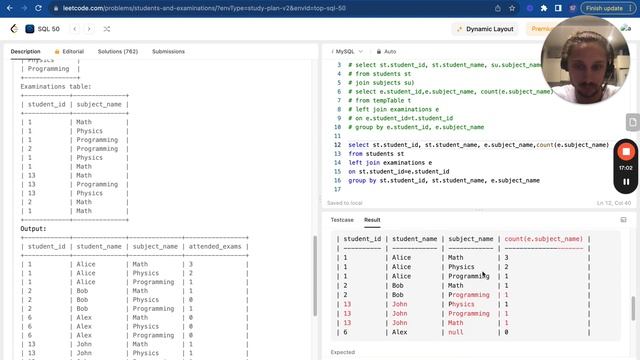The image size is (640, 360).
Task: Click 'null' in result table
Action: tap(456, 332)
